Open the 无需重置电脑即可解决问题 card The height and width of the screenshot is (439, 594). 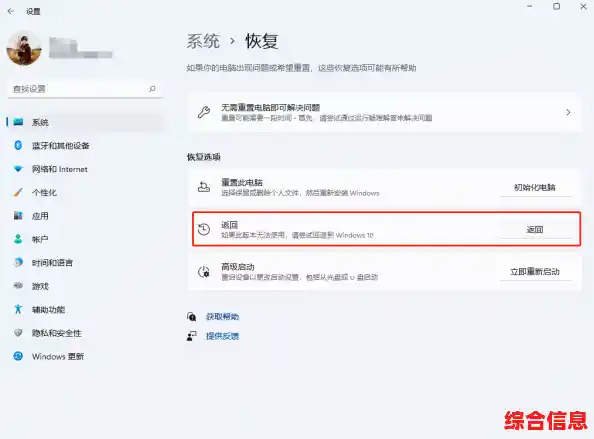[385, 112]
